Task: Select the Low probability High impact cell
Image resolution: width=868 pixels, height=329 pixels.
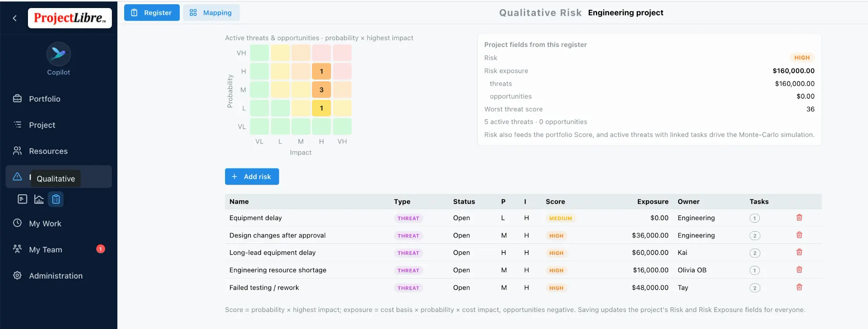Action: click(x=321, y=108)
